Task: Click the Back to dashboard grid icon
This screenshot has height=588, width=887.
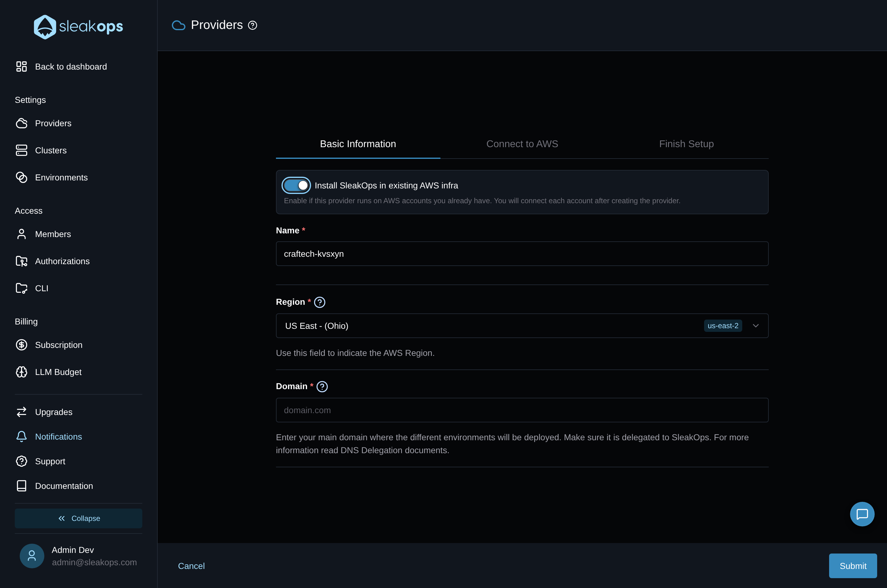Action: point(21,67)
